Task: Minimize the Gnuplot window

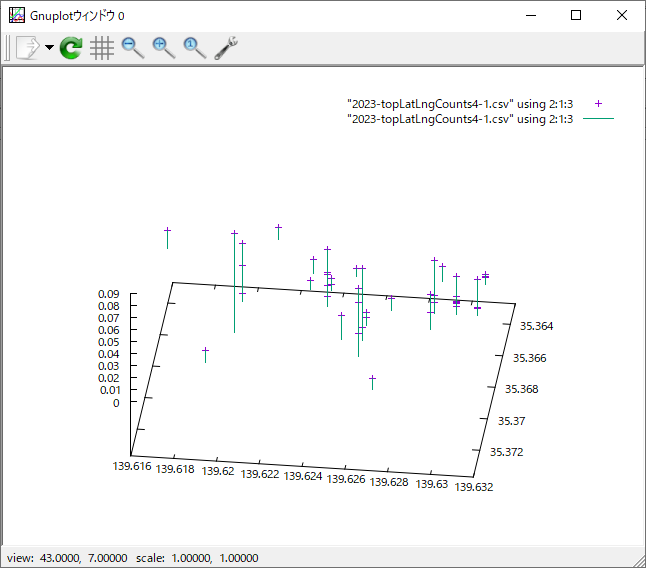Action: pyautogui.click(x=530, y=15)
